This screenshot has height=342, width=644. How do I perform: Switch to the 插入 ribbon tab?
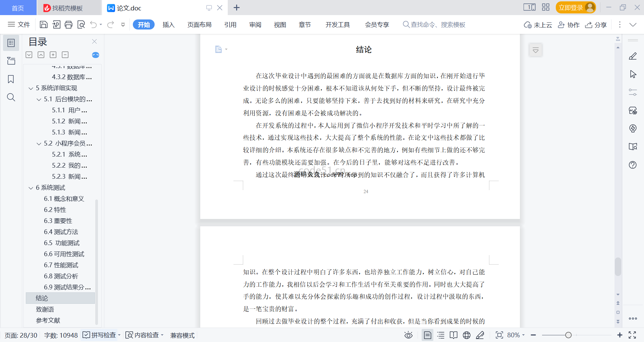click(x=168, y=24)
